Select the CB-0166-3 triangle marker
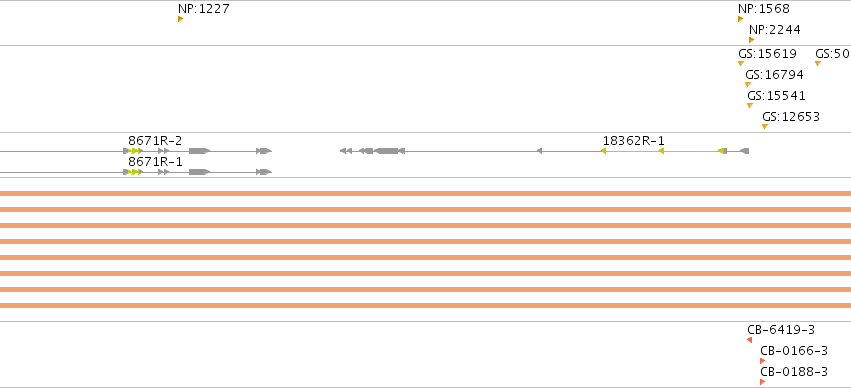The width and height of the screenshot is (851, 388). 763,361
